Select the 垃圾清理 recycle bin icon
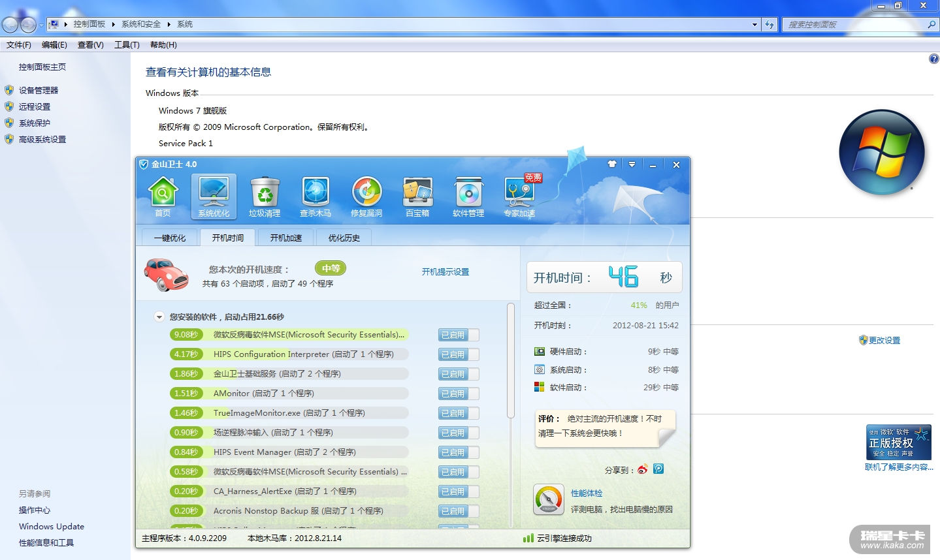Image resolution: width=940 pixels, height=560 pixels. tap(265, 196)
